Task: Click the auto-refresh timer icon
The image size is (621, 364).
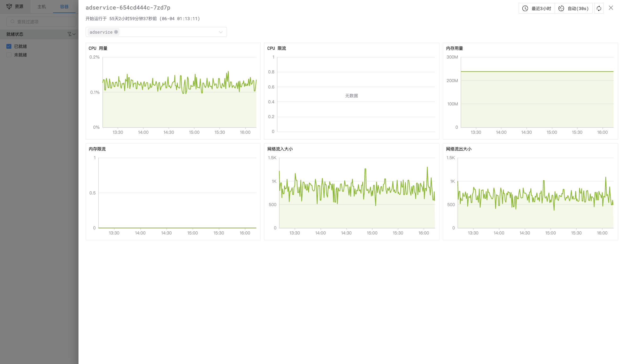Action: (x=561, y=8)
